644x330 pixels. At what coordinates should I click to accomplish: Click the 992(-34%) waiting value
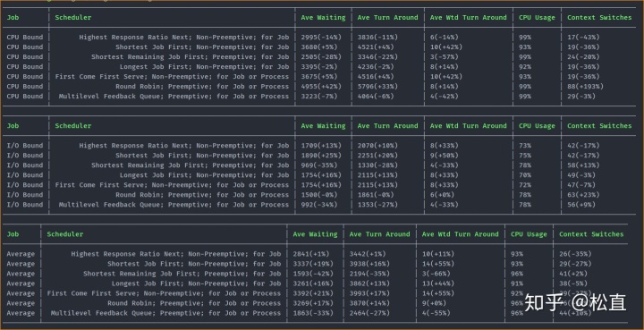click(319, 205)
